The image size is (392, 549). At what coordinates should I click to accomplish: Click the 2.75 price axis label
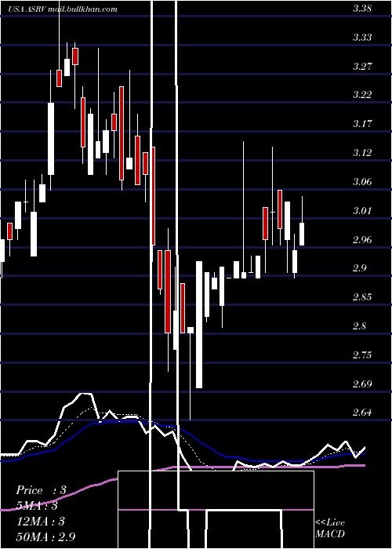pyautogui.click(x=362, y=355)
